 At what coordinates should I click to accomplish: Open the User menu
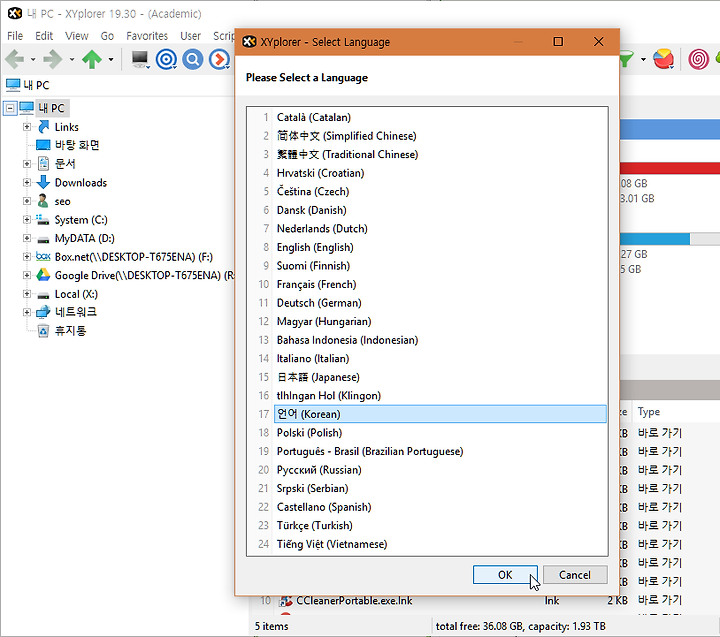click(190, 36)
